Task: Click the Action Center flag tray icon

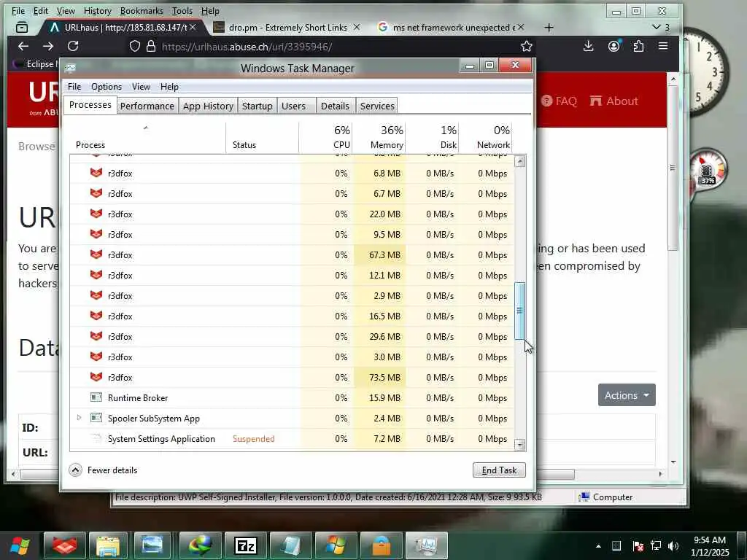Action: 638,545
